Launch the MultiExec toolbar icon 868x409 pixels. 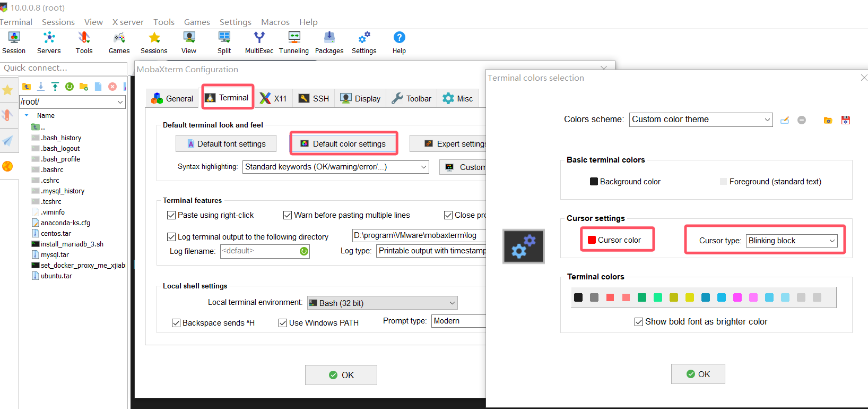click(259, 42)
